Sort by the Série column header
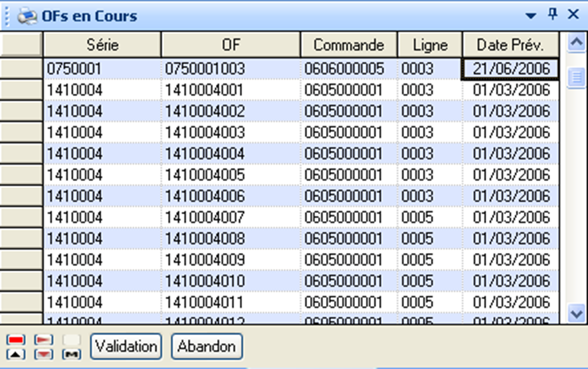The width and height of the screenshot is (588, 369). click(x=102, y=44)
